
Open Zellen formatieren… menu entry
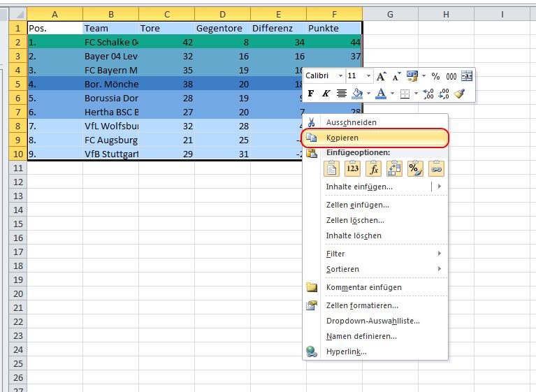pyautogui.click(x=375, y=305)
